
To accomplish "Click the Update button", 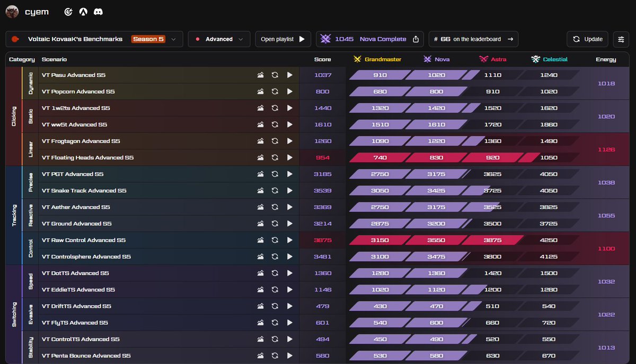I will pyautogui.click(x=588, y=39).
